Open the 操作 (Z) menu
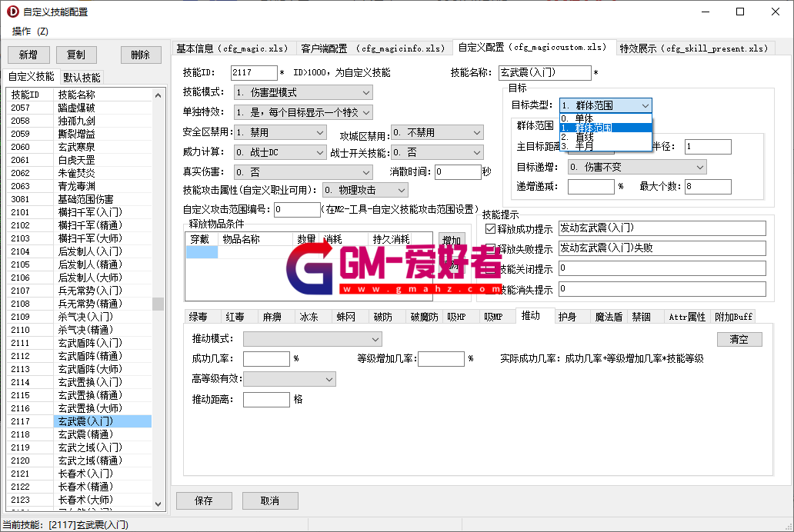This screenshot has height=532, width=794. 30,32
